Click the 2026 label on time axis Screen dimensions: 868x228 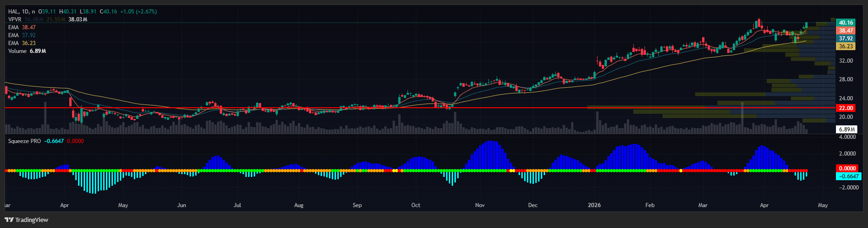(594, 205)
